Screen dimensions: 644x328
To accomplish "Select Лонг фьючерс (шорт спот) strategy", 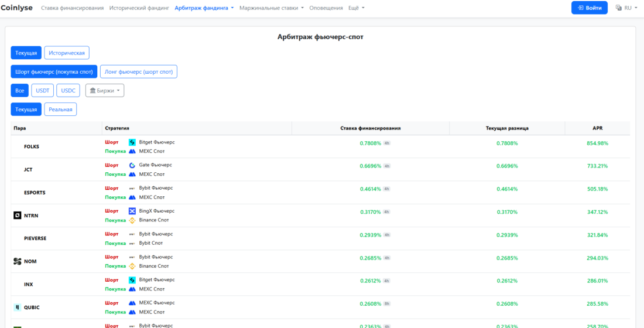I will coord(139,71).
